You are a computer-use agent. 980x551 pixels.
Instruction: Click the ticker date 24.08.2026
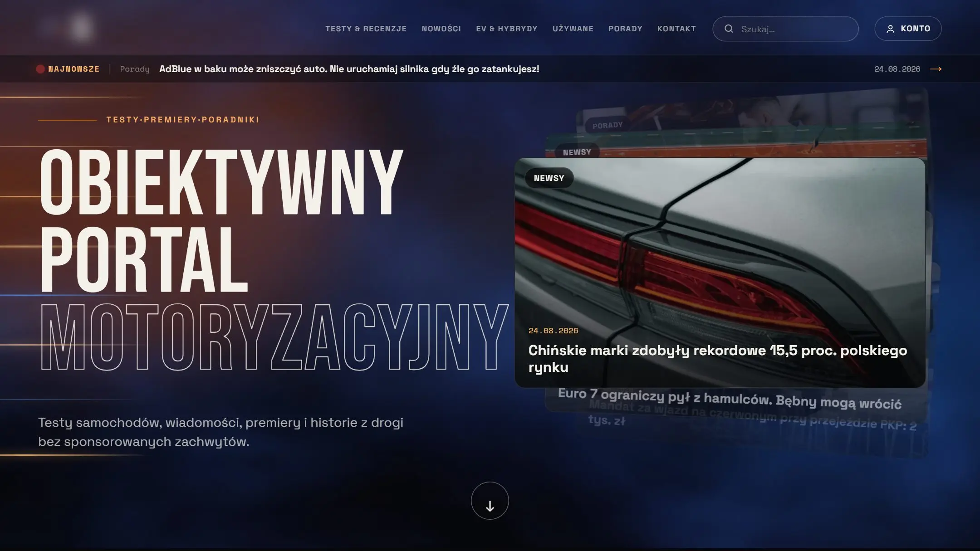point(897,69)
